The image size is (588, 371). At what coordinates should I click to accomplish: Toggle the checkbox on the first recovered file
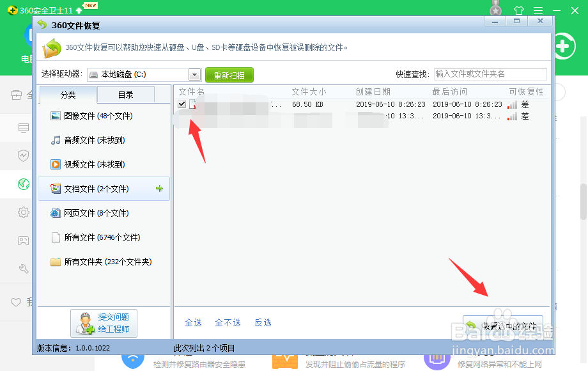pyautogui.click(x=182, y=104)
